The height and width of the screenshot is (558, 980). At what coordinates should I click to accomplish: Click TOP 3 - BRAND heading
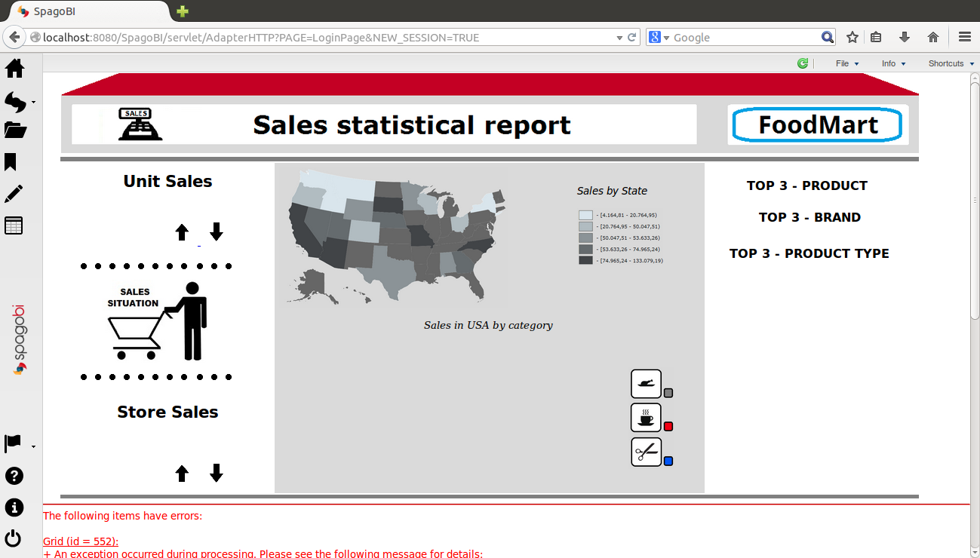click(809, 217)
